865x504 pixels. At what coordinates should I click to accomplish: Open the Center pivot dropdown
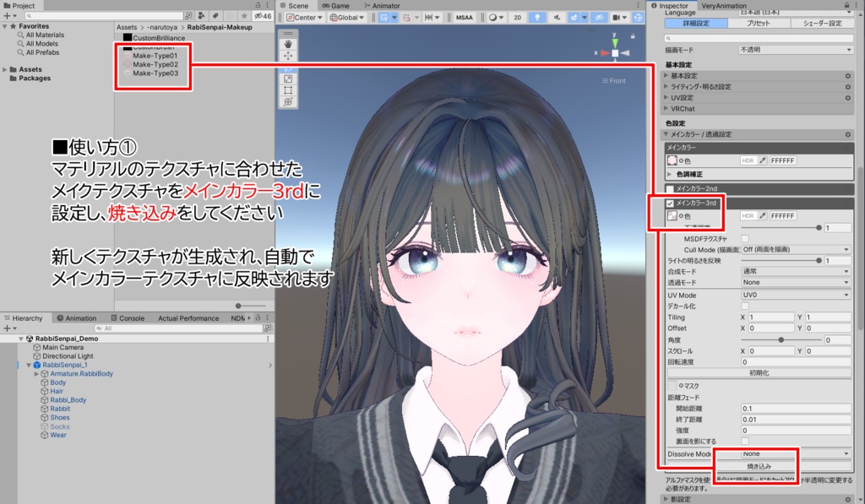[304, 18]
